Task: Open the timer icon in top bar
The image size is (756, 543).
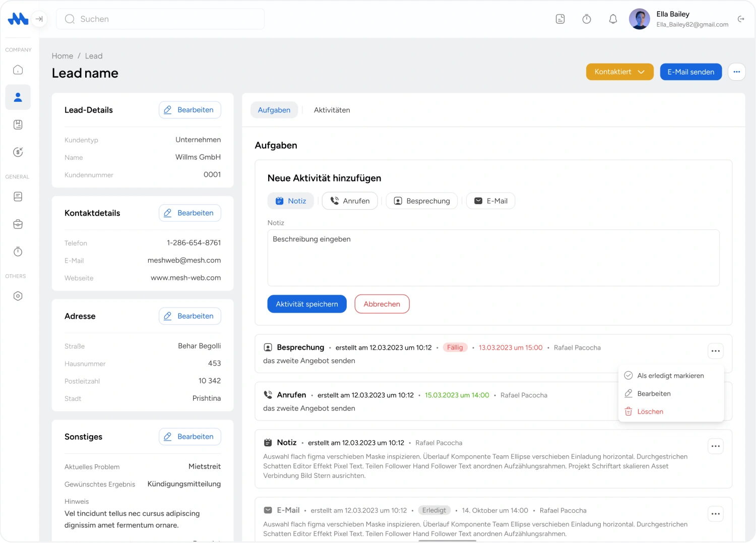Action: coord(587,19)
